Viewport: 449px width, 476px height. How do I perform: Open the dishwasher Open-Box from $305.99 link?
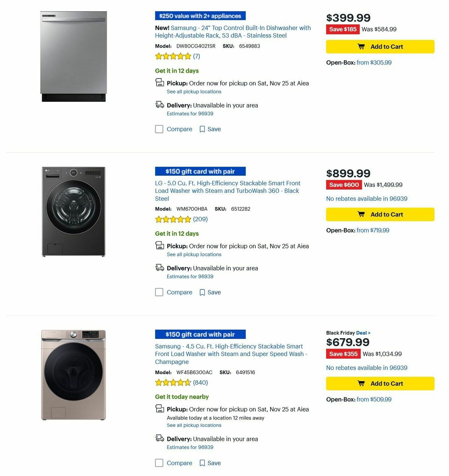374,63
